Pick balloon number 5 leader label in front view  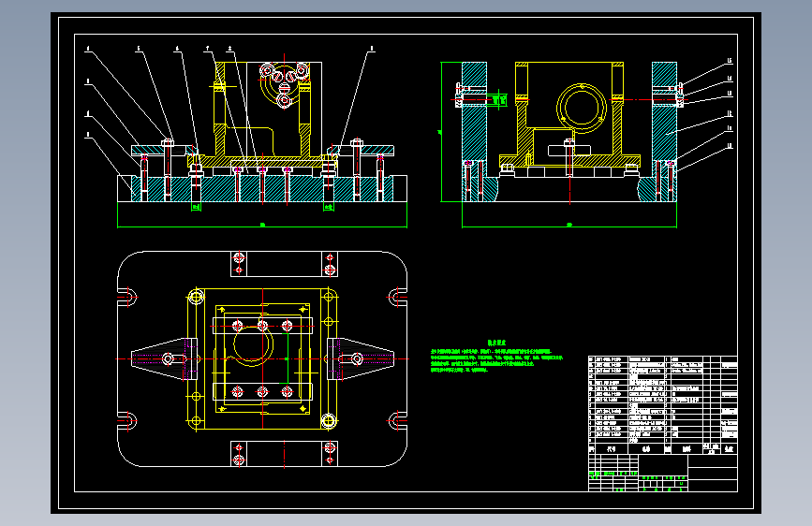click(139, 49)
